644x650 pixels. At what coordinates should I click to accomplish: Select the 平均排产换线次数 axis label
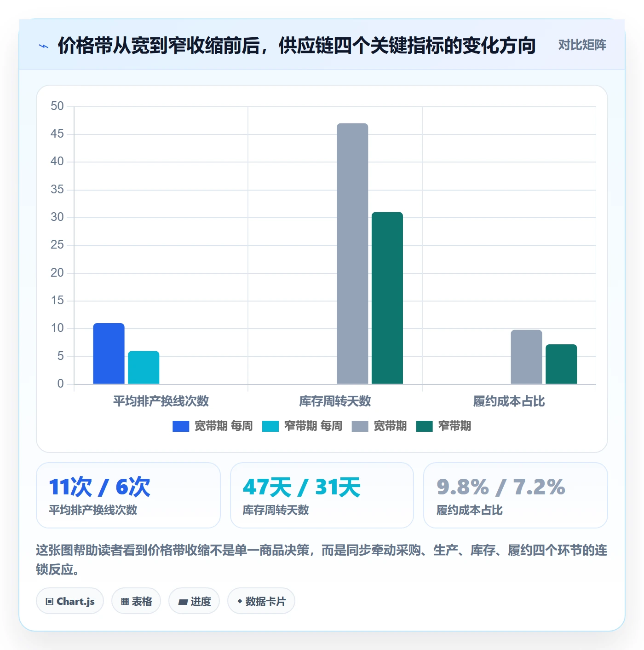[x=161, y=401]
